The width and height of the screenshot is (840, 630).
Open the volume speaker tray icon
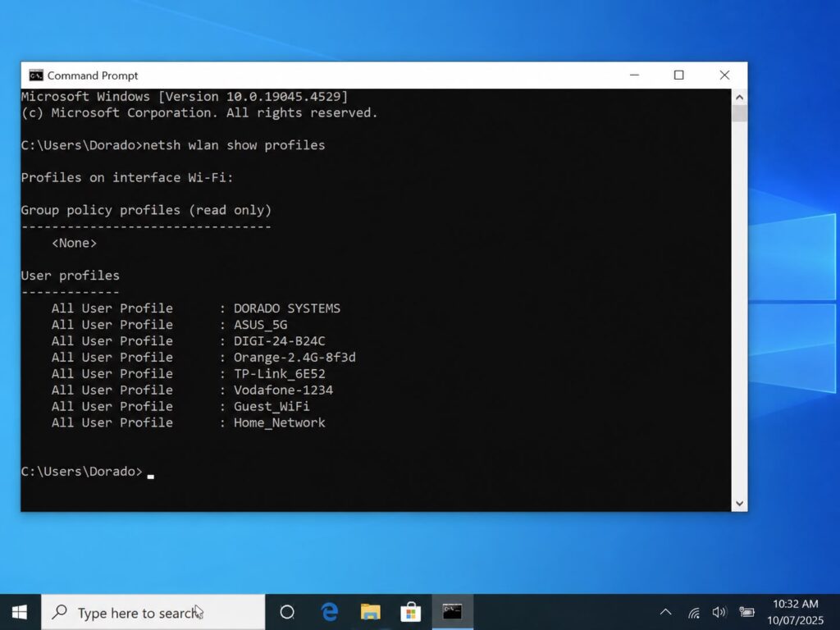pos(719,612)
